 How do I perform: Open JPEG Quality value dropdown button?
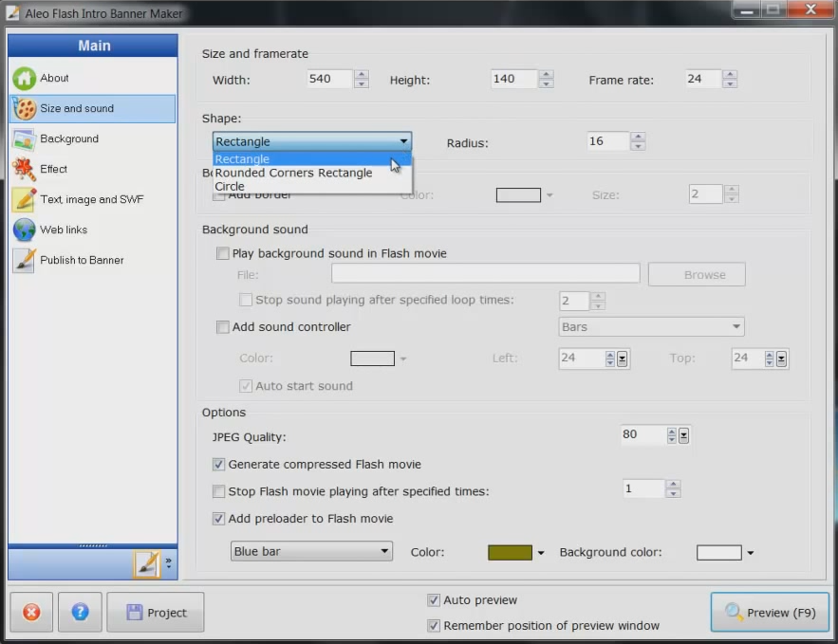coord(683,435)
